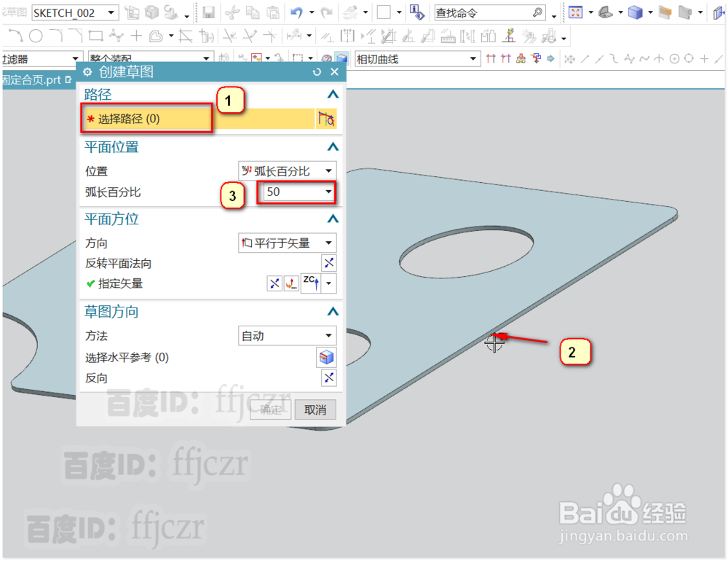This screenshot has height=561, width=728.
Task: Click the 反转平面法向 reverse normal icon
Action: click(x=328, y=262)
